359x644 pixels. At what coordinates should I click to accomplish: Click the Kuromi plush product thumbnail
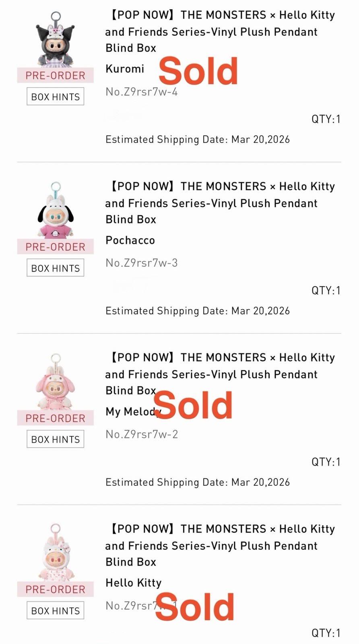point(56,40)
